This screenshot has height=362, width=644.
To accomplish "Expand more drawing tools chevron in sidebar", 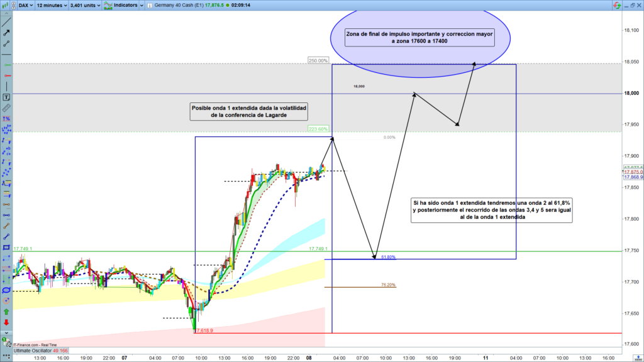I will click(6, 332).
